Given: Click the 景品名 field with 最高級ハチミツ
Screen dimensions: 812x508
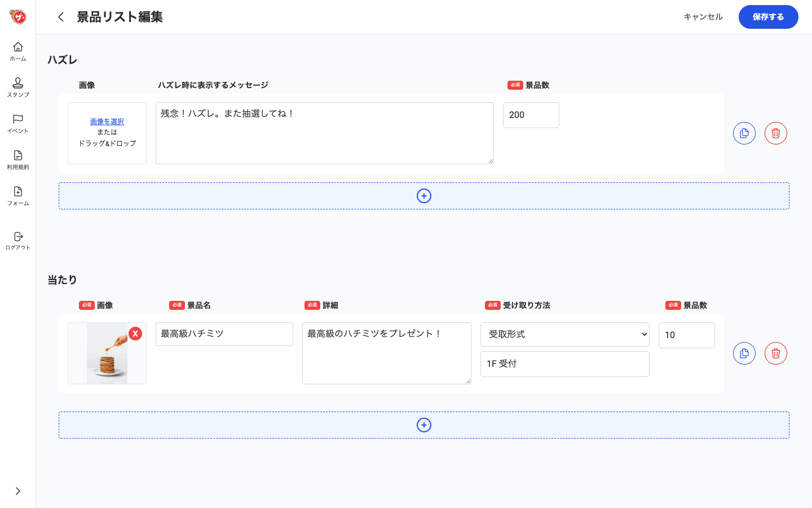Looking at the screenshot, I should point(224,334).
